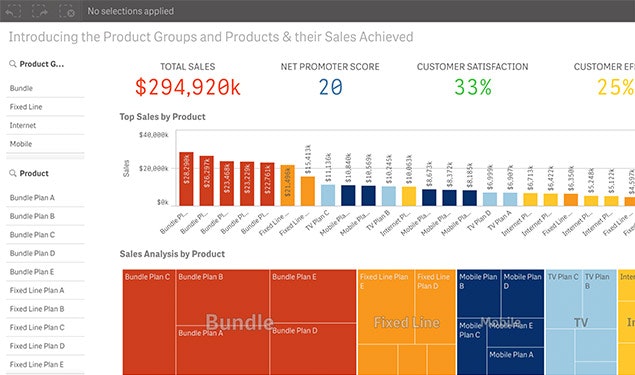This screenshot has height=375, width=635.
Task: Click the step back selection icon
Action: click(13, 11)
